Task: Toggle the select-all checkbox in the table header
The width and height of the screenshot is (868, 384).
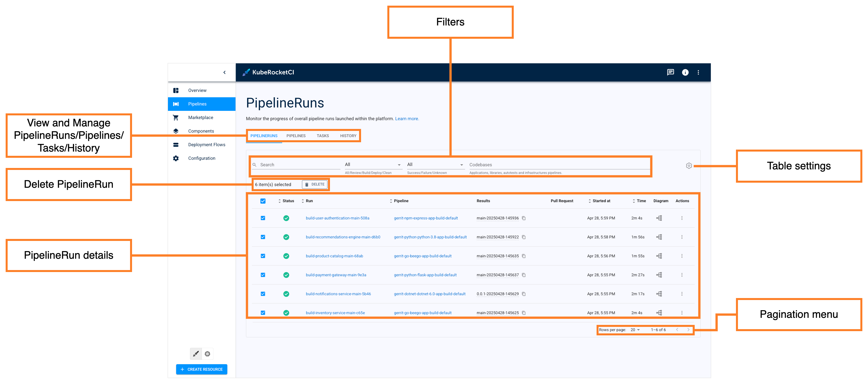Action: (x=263, y=200)
